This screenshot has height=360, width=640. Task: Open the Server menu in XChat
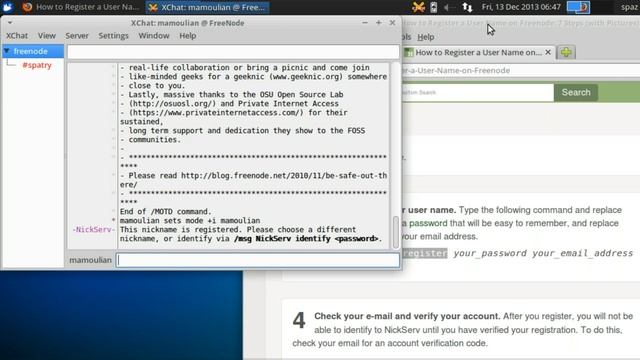77,36
